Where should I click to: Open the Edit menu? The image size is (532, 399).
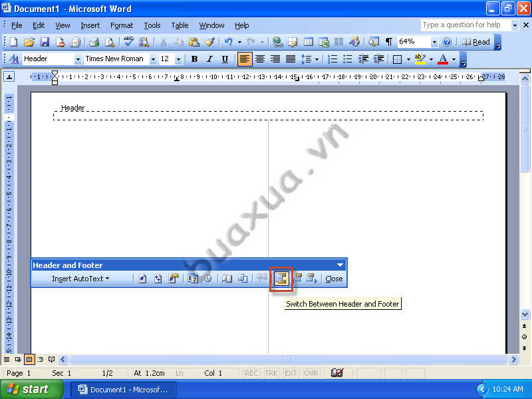(x=39, y=25)
